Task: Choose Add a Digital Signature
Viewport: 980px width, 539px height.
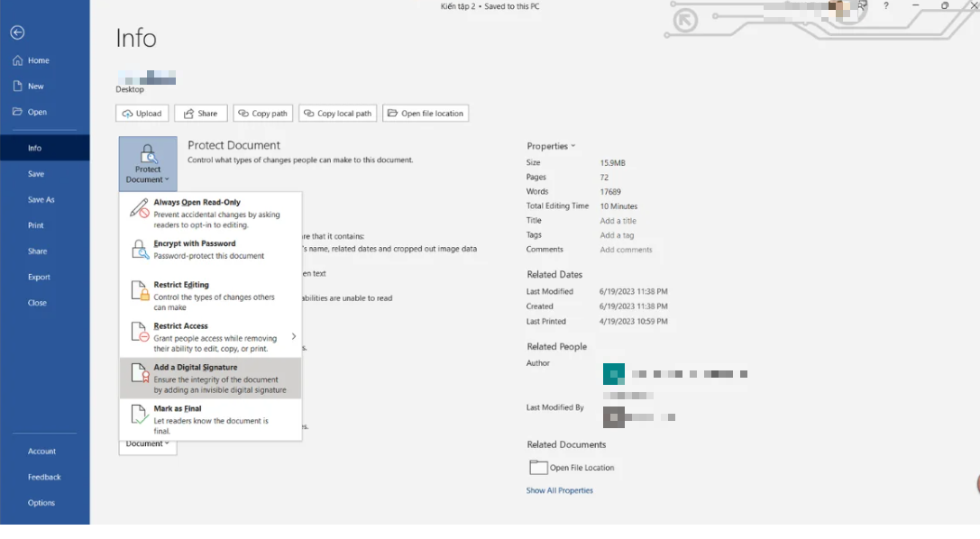Action: click(x=211, y=378)
